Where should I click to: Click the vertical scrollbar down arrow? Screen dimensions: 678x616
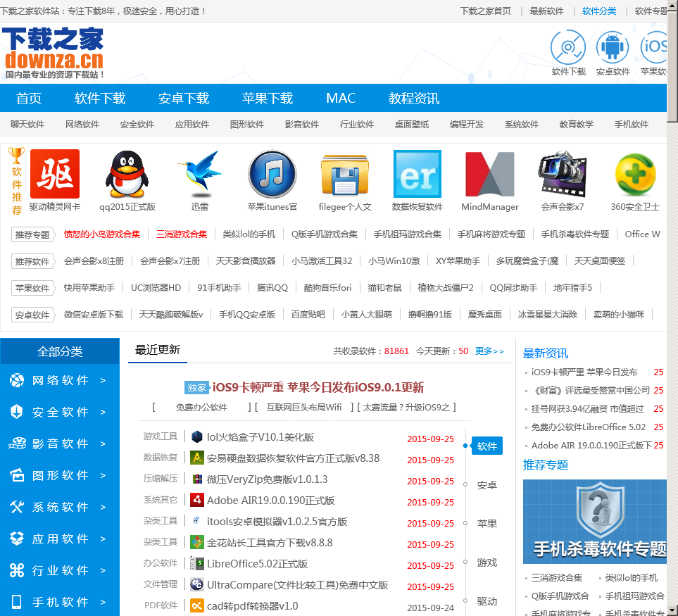point(672,609)
